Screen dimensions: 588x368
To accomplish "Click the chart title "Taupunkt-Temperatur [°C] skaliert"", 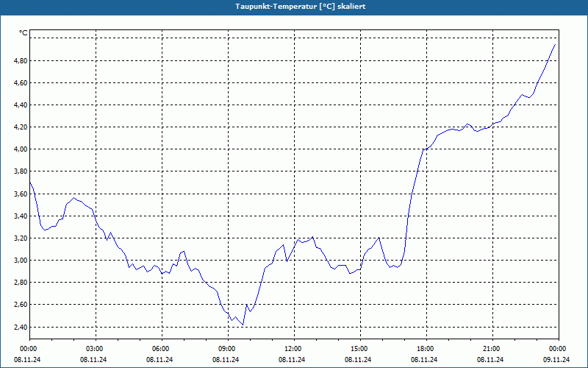I will [x=301, y=7].
